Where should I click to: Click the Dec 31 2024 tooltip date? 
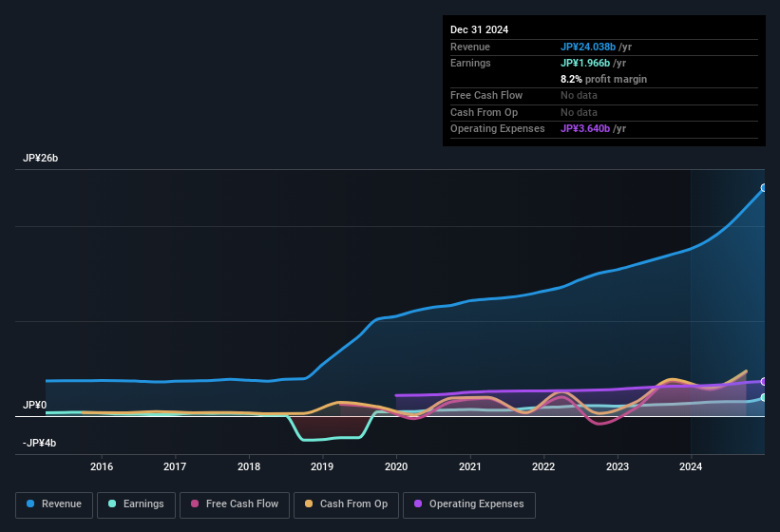[479, 29]
